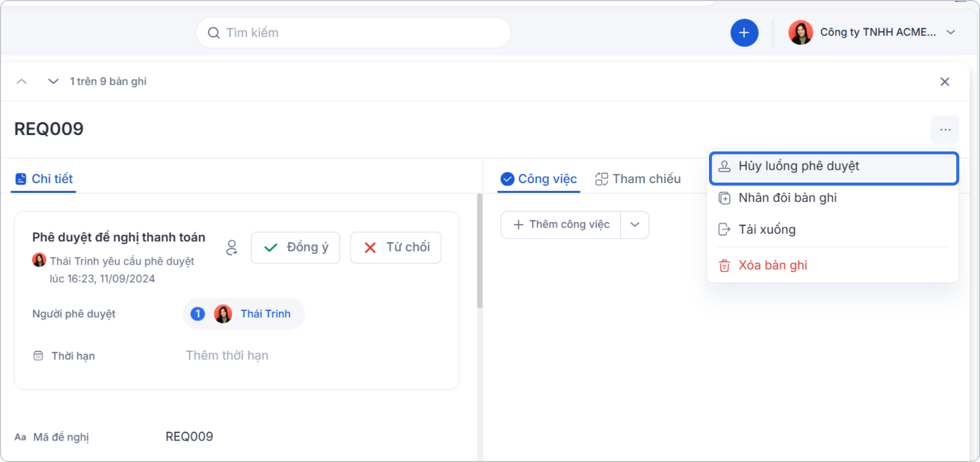Viewport: 980px width, 462px height.
Task: Click the red trash delete icon
Action: 724,266
